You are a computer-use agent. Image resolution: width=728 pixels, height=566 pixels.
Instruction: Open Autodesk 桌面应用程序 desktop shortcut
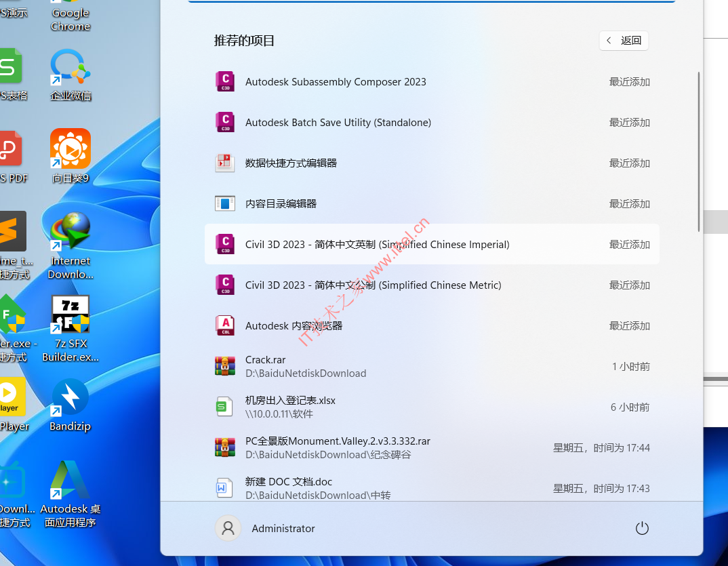pyautogui.click(x=70, y=494)
